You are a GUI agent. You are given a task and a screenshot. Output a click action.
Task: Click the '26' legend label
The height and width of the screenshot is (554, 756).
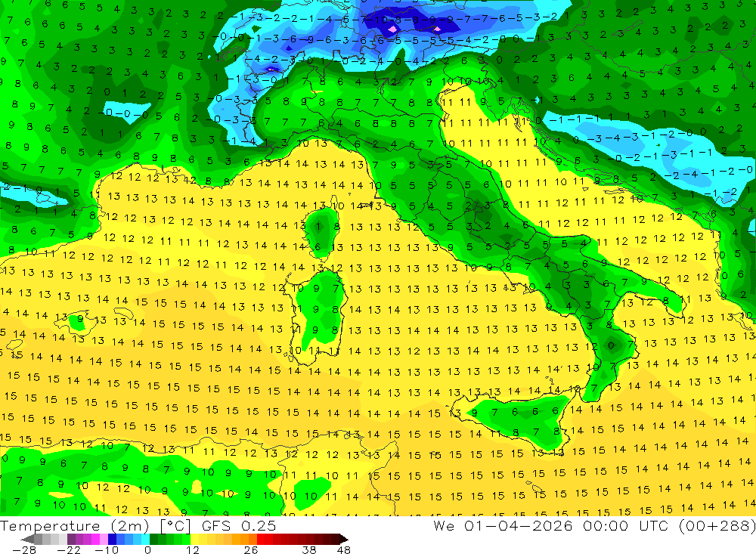coord(251,549)
